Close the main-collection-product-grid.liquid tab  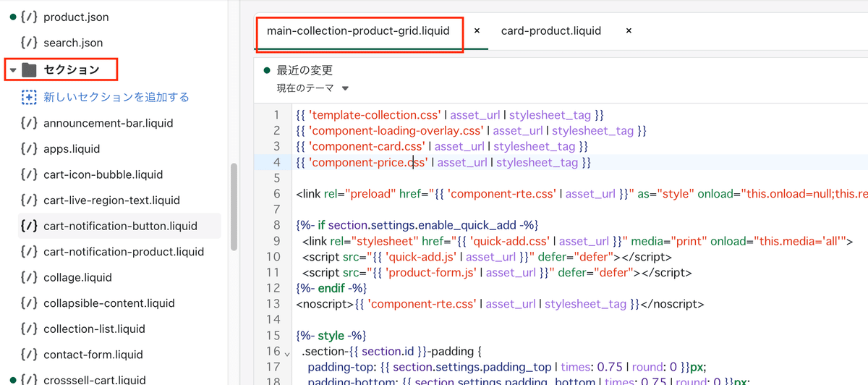[477, 31]
